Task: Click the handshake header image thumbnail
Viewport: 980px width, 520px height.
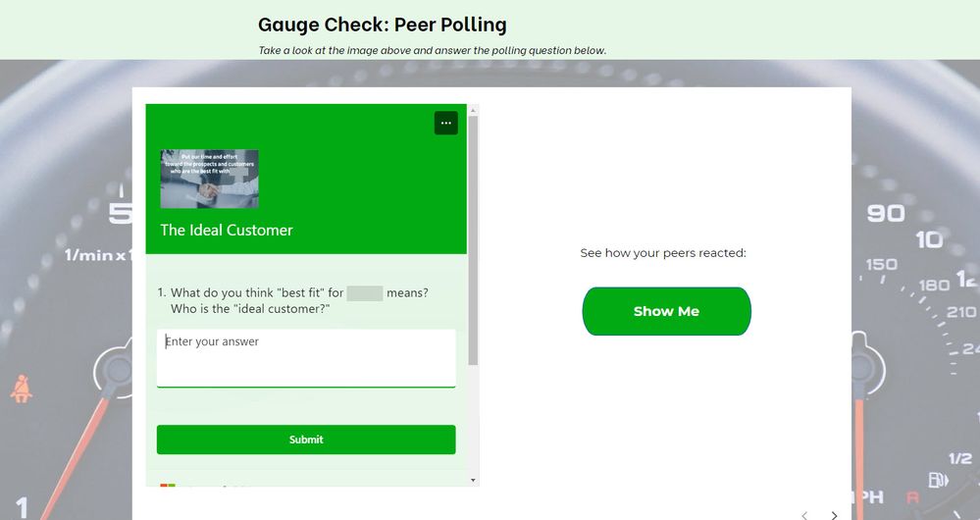Action: (x=209, y=179)
